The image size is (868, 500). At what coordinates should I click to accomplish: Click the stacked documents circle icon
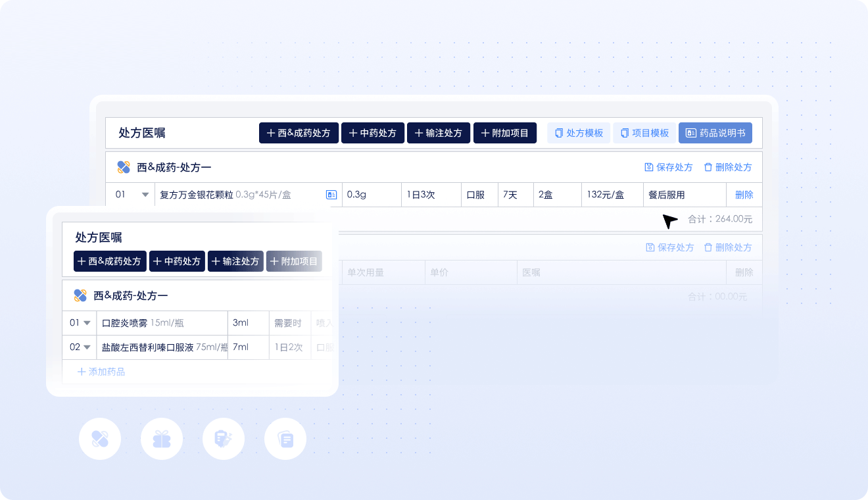point(285,439)
